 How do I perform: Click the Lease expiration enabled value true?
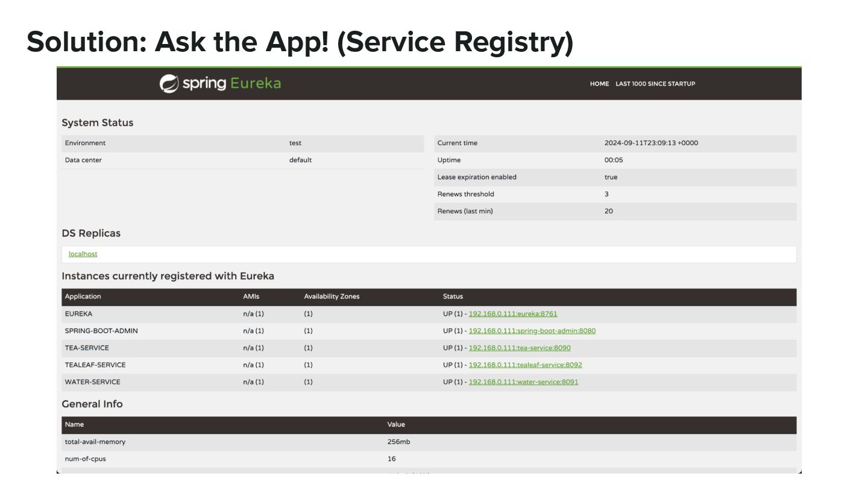point(611,177)
